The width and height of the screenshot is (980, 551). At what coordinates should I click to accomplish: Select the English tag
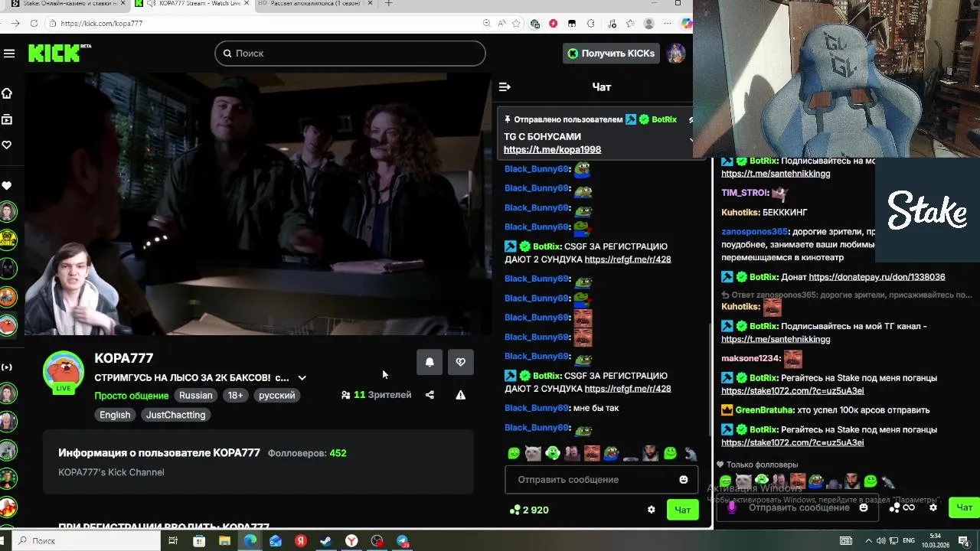click(115, 415)
